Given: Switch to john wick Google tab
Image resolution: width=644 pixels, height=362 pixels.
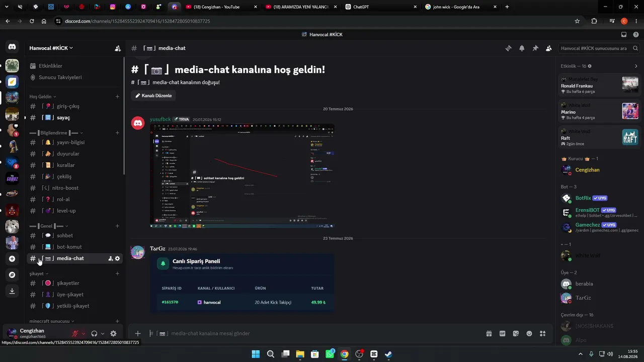Looking at the screenshot, I should click(x=461, y=7).
